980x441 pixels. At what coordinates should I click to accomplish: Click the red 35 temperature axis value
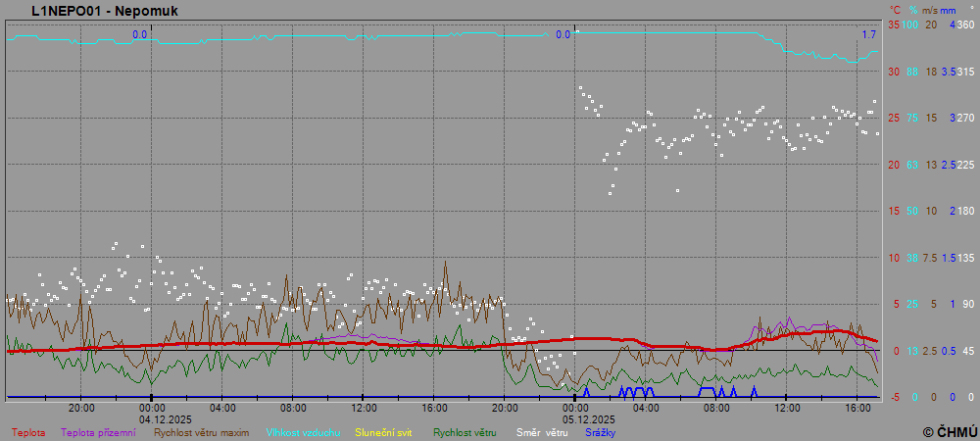pyautogui.click(x=893, y=24)
